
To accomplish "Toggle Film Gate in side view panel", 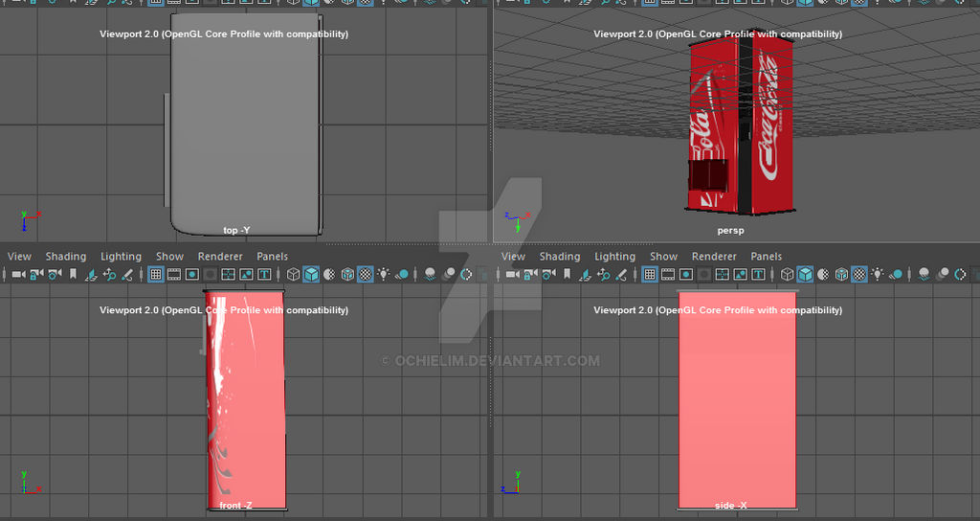I will (667, 274).
